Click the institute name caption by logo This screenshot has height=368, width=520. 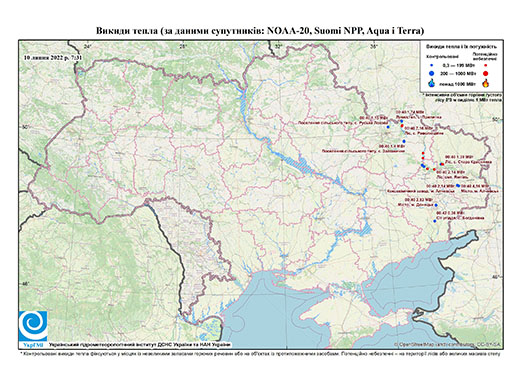(x=139, y=345)
